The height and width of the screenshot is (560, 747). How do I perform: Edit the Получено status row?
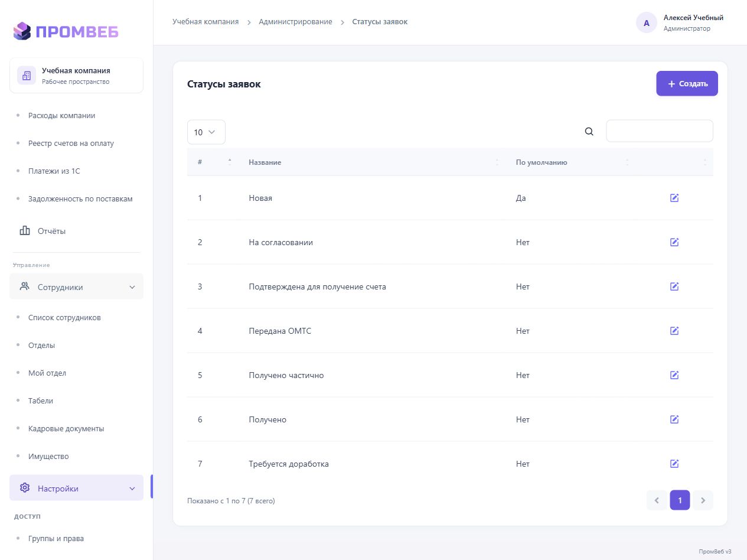tap(674, 419)
